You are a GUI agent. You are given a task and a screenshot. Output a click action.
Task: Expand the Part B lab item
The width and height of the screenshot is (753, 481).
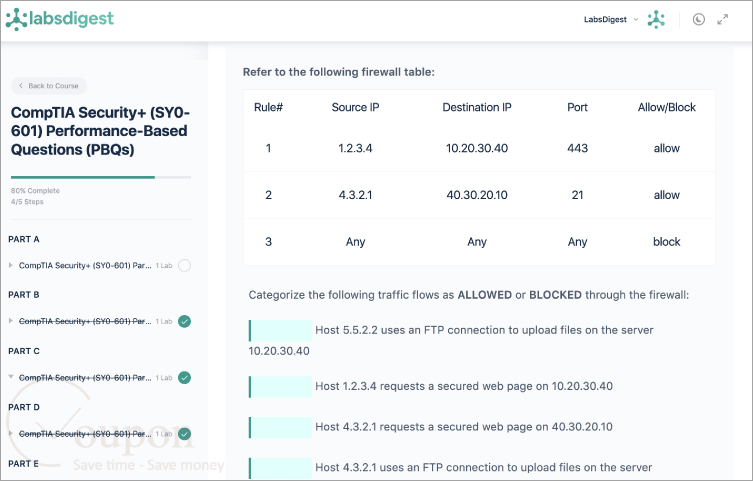(x=11, y=321)
